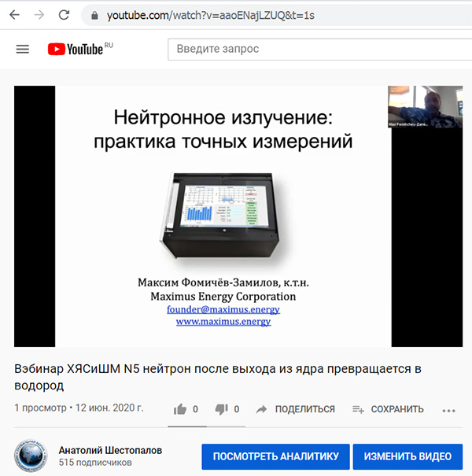Open the YouTube hamburger guide menu
This screenshot has height=476, width=472.
click(x=23, y=50)
